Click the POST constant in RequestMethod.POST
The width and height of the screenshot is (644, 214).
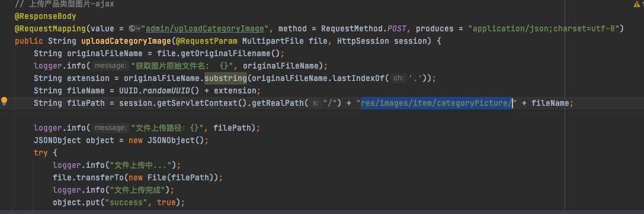[397, 29]
